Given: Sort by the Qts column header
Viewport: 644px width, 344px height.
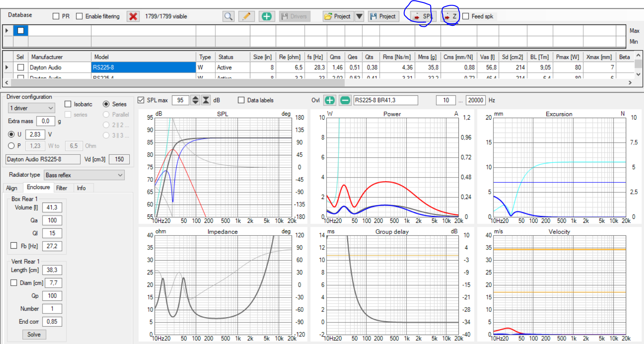Looking at the screenshot, I should (370, 57).
